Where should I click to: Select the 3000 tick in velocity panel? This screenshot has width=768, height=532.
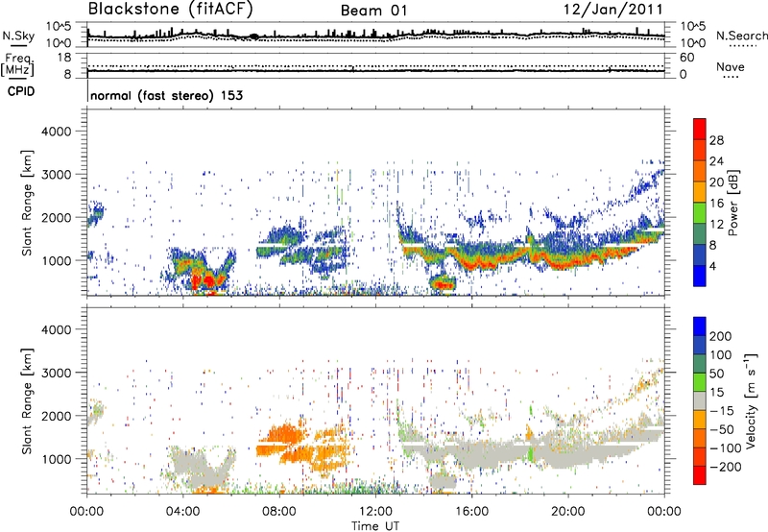pos(57,373)
